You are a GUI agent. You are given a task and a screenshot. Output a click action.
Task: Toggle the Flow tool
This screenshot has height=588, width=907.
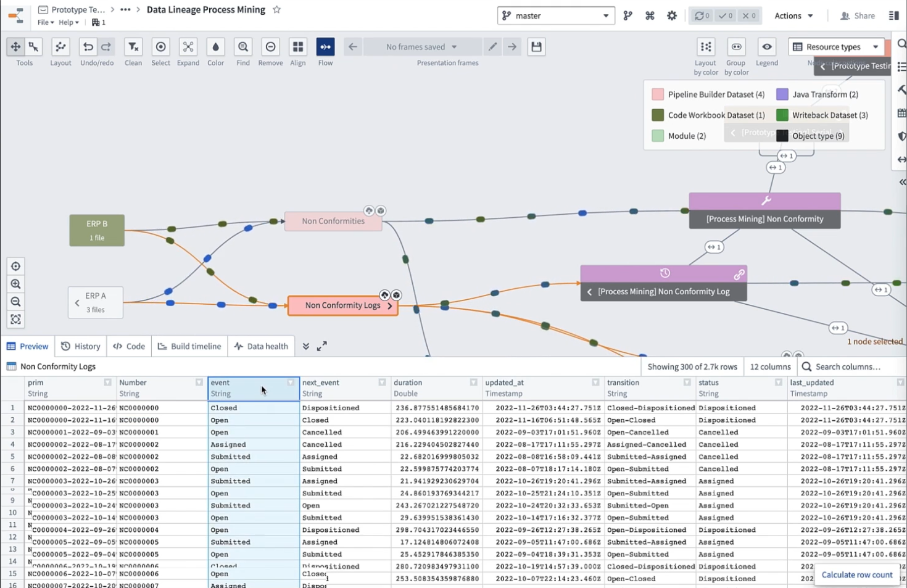[325, 47]
